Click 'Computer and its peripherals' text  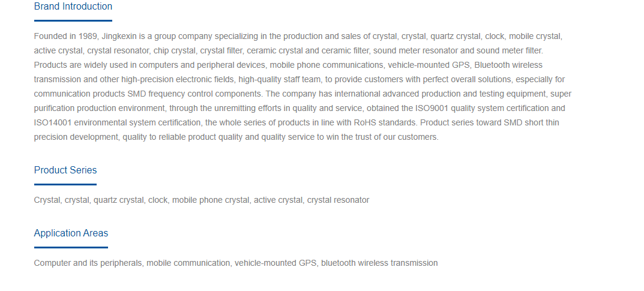[88, 263]
